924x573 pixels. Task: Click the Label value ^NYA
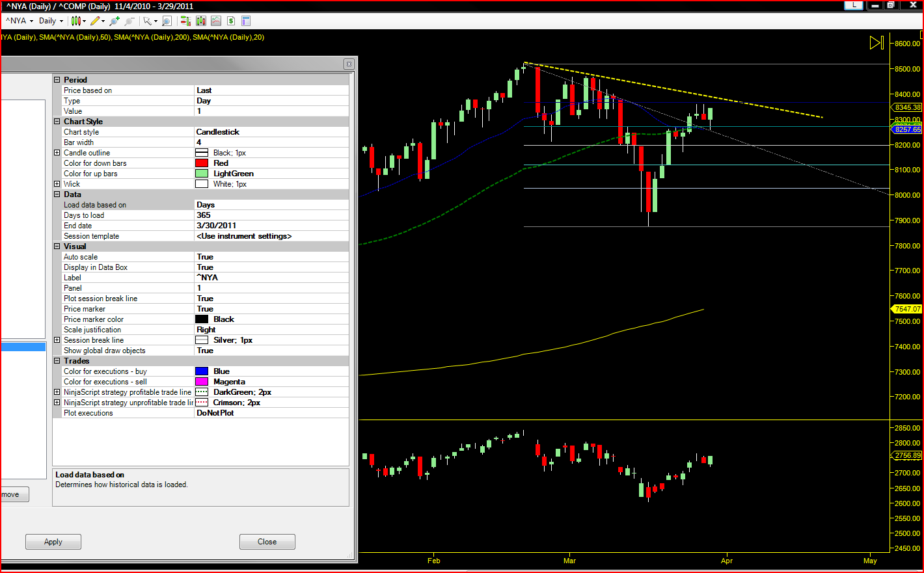pos(272,278)
